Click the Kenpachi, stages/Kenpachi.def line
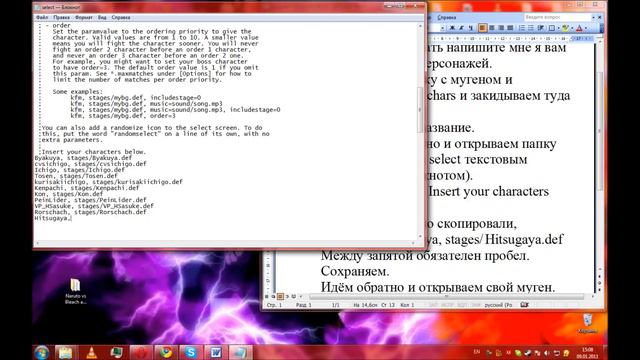Screen dimensions: 640x360 coord(87,188)
